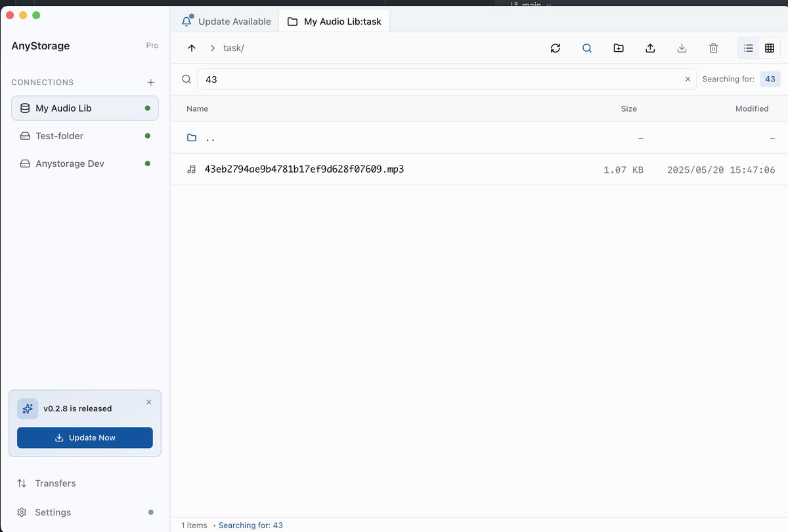The width and height of the screenshot is (788, 532).
Task: Click the folder icon of the '..' row
Action: click(192, 138)
